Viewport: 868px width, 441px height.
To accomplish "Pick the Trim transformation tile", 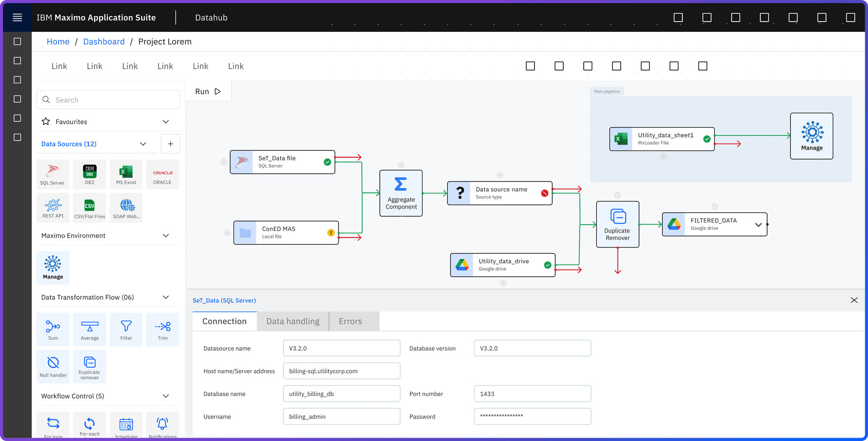I will tap(162, 329).
